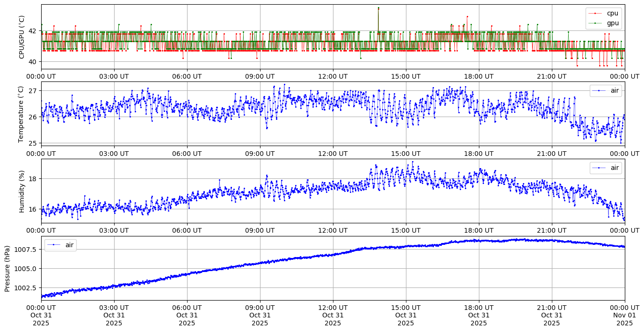Click the air legend in the Humidity plot

click(606, 168)
